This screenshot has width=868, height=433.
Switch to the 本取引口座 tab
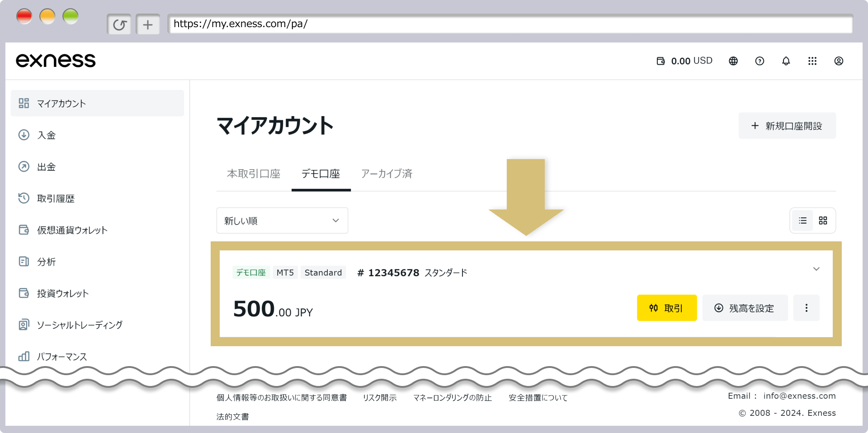tap(254, 174)
